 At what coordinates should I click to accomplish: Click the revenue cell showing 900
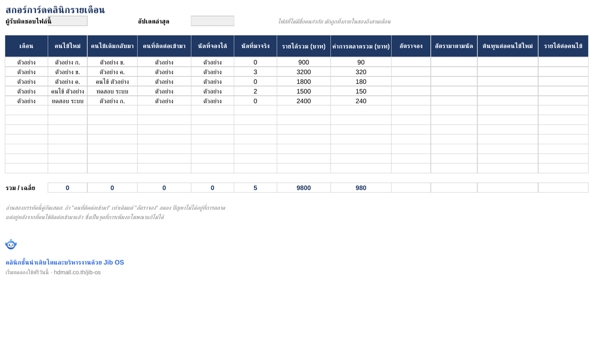(x=304, y=62)
